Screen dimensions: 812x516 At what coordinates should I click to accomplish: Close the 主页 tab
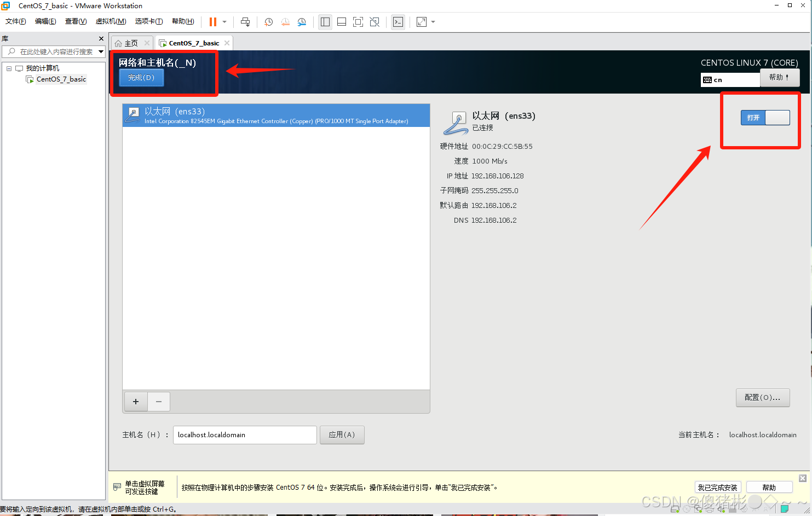tap(147, 43)
